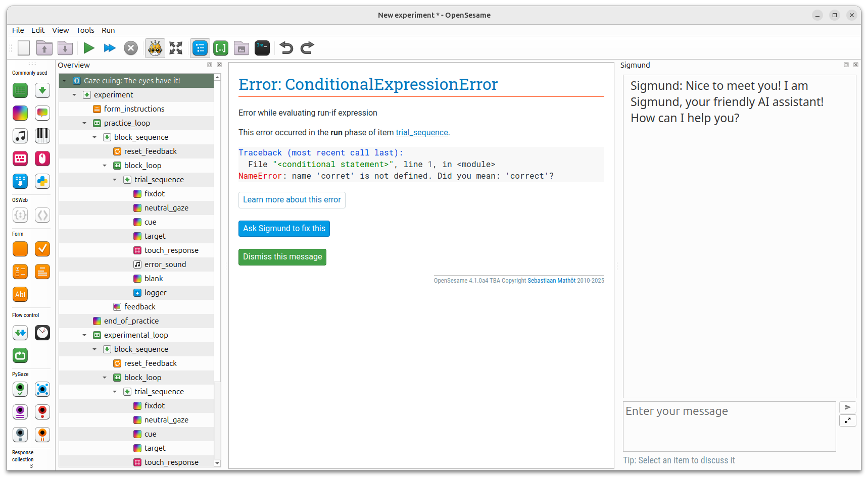Toggle the Sigmund assistant icon in toolbar
Image resolution: width=868 pixels, height=479 pixels.
coord(155,48)
